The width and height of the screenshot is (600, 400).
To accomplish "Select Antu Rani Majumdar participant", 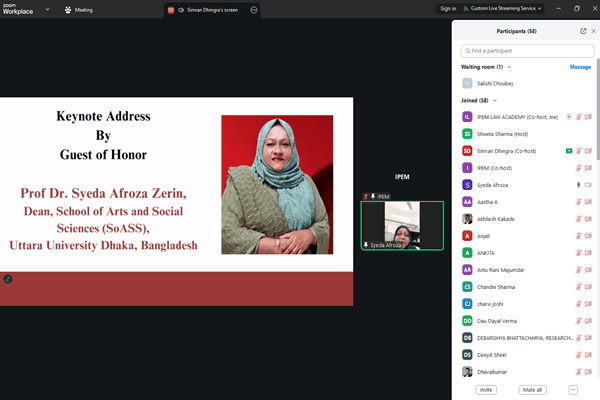I will 526,270.
